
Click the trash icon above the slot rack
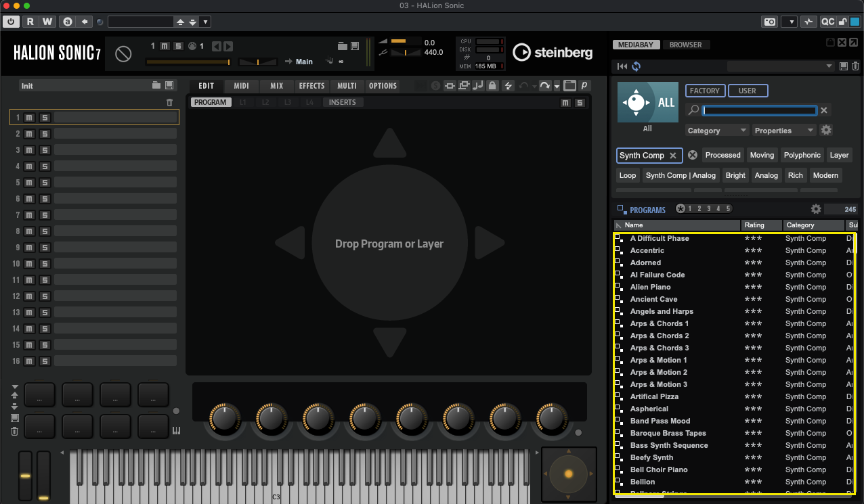(169, 103)
